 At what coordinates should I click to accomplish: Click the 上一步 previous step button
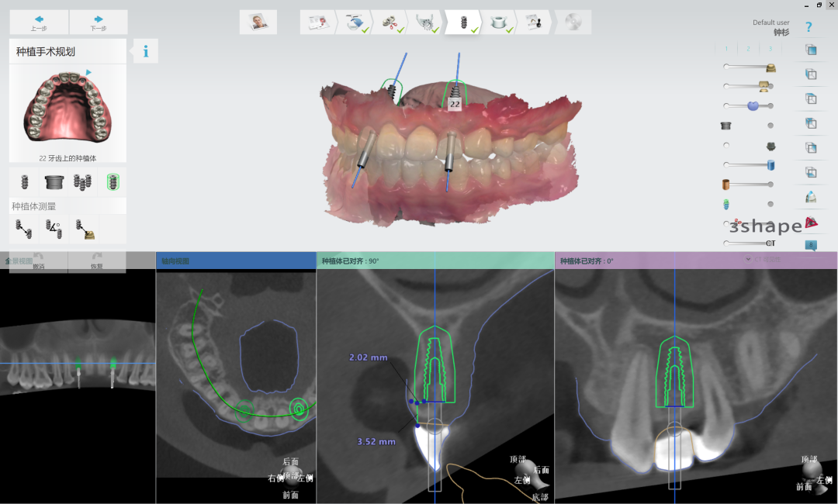(x=39, y=22)
